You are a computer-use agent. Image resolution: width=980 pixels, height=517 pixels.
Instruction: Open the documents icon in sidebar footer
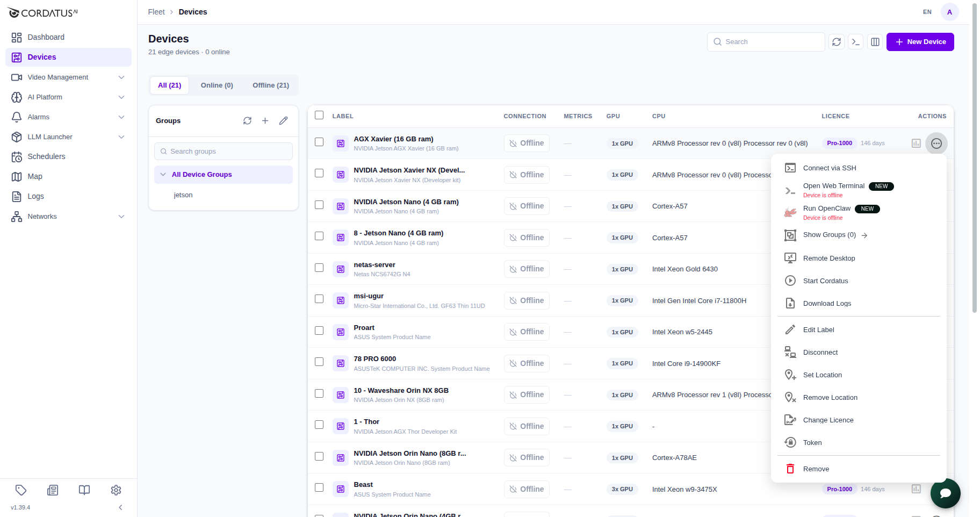coord(53,490)
